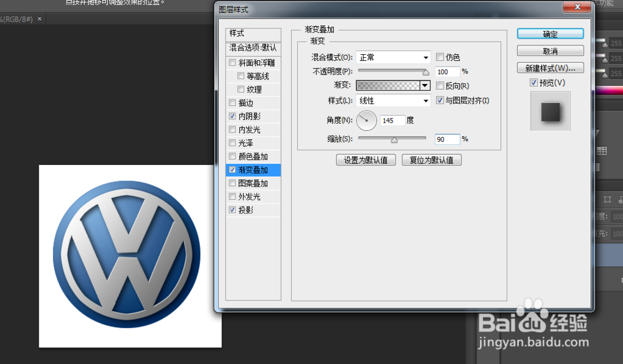Enable 等高线 checkbox
Viewport: 623px width, 364px height.
point(240,76)
